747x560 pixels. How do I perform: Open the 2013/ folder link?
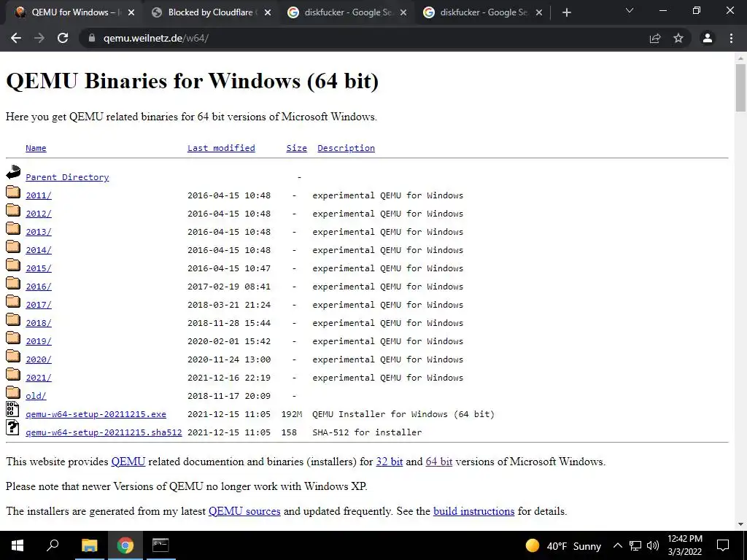39,232
